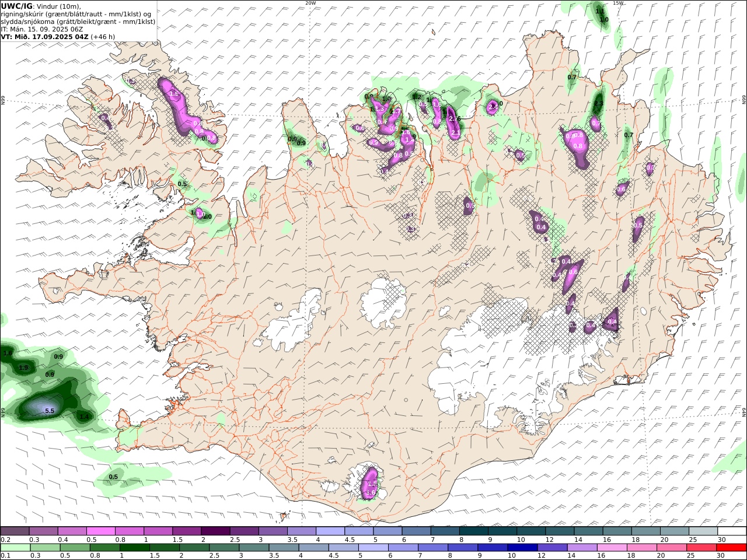This screenshot has height=560, width=747.
Task: Select pale grey snow swatch between 25 and 30
Action: (703, 531)
